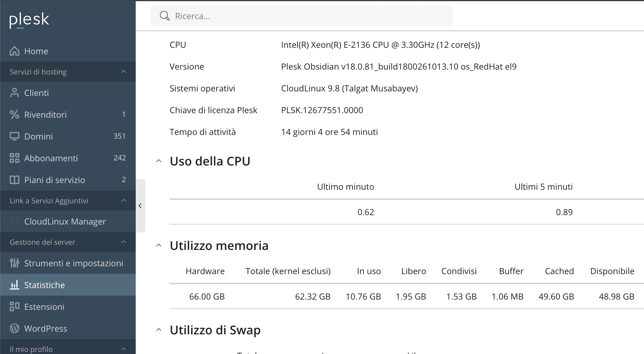Click the CloudLinux Manager icon
Image resolution: width=644 pixels, height=354 pixels.
coord(15,221)
